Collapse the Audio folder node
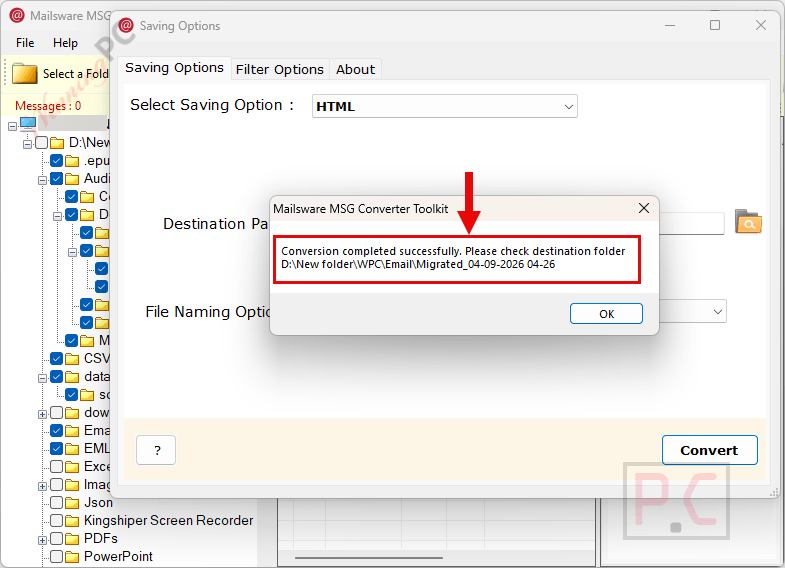 tap(43, 180)
